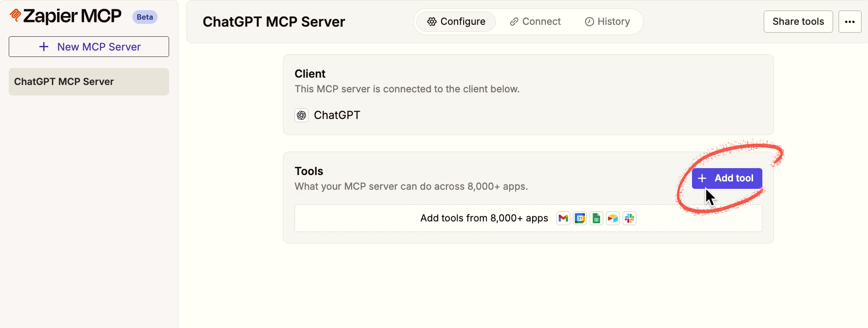Click the Google Sheets app icon
This screenshot has width=868, height=328.
click(596, 218)
